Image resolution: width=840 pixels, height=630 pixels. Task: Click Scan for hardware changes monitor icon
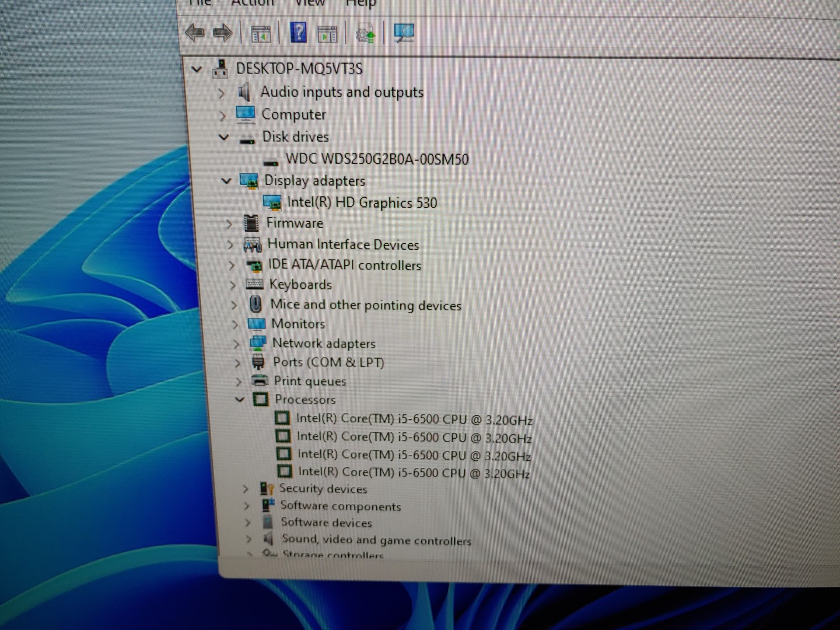pyautogui.click(x=404, y=33)
